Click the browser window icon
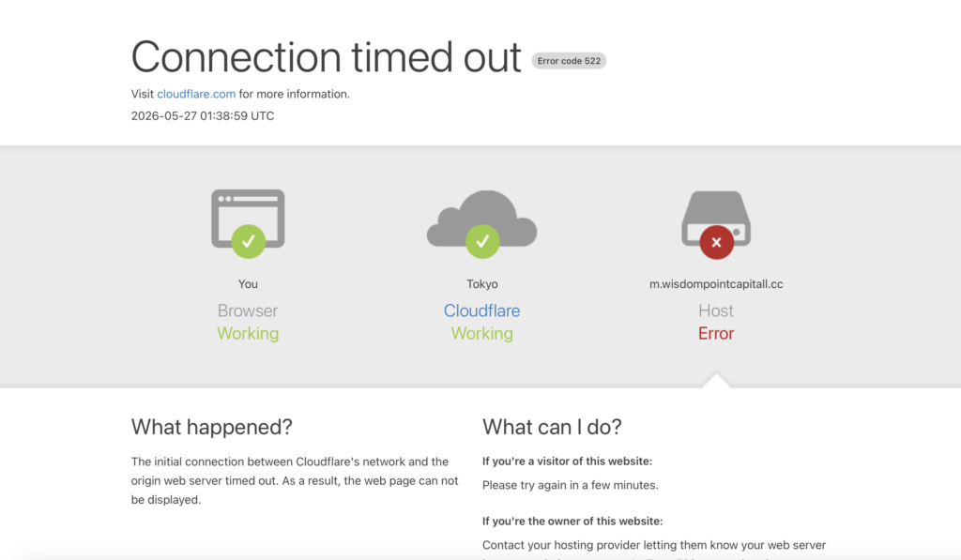This screenshot has height=560, width=961. click(248, 219)
